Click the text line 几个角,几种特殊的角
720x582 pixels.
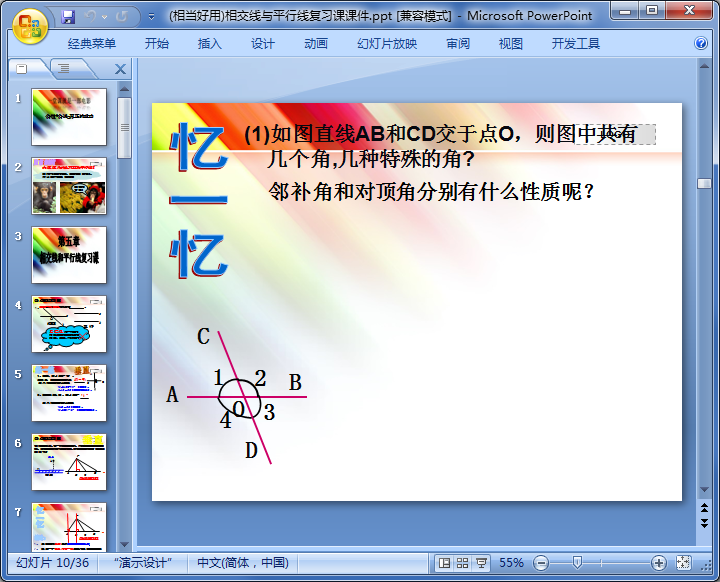(x=370, y=159)
